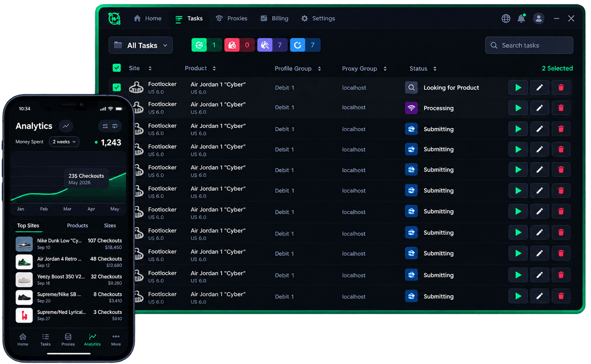Tap the 235 Checkouts chart tooltip
This screenshot has width=591, height=364.
86,179
